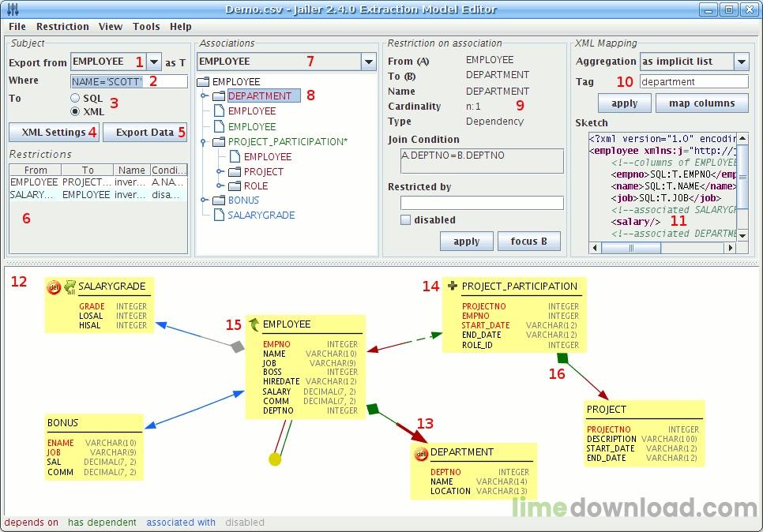763x532 pixels.
Task: Click the Sketch vertical scrollbar down arrow
Action: tap(742, 236)
